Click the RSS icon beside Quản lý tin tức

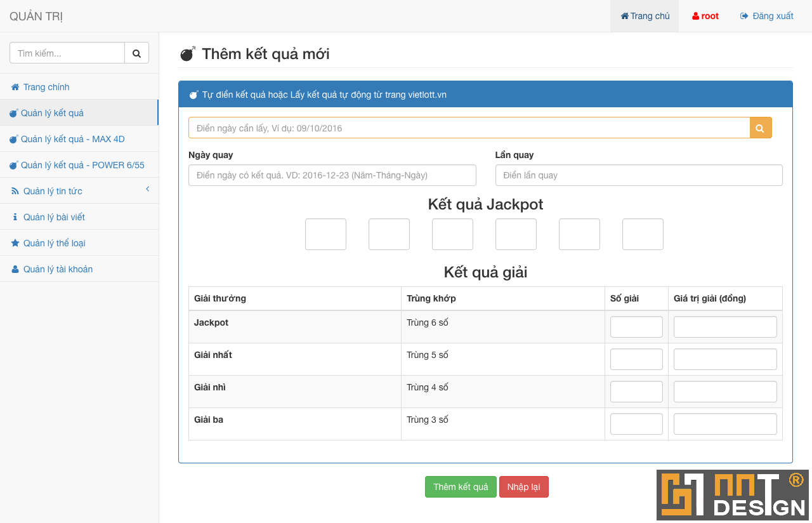[x=15, y=191]
